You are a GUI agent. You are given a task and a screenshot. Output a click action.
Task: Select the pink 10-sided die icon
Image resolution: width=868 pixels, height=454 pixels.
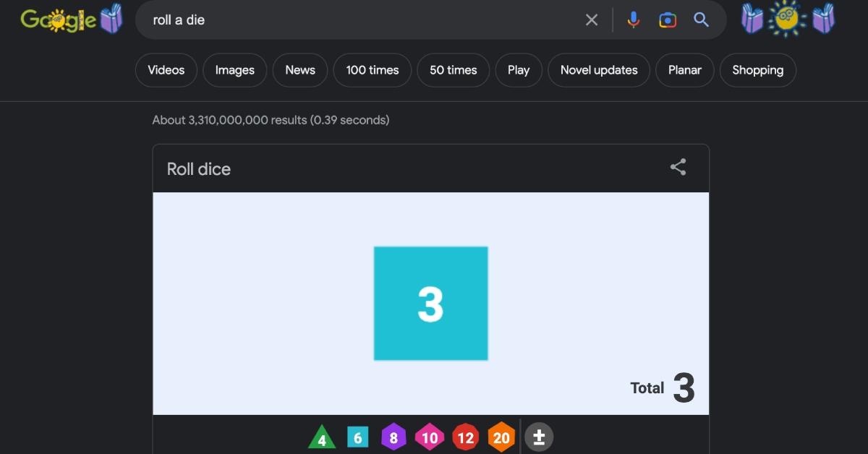[430, 437]
